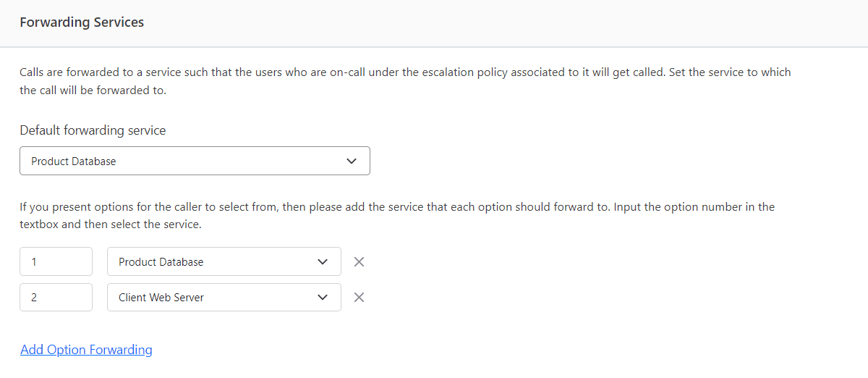Focus the option number field containing 1
This screenshot has height=378, width=868.
pyautogui.click(x=56, y=261)
